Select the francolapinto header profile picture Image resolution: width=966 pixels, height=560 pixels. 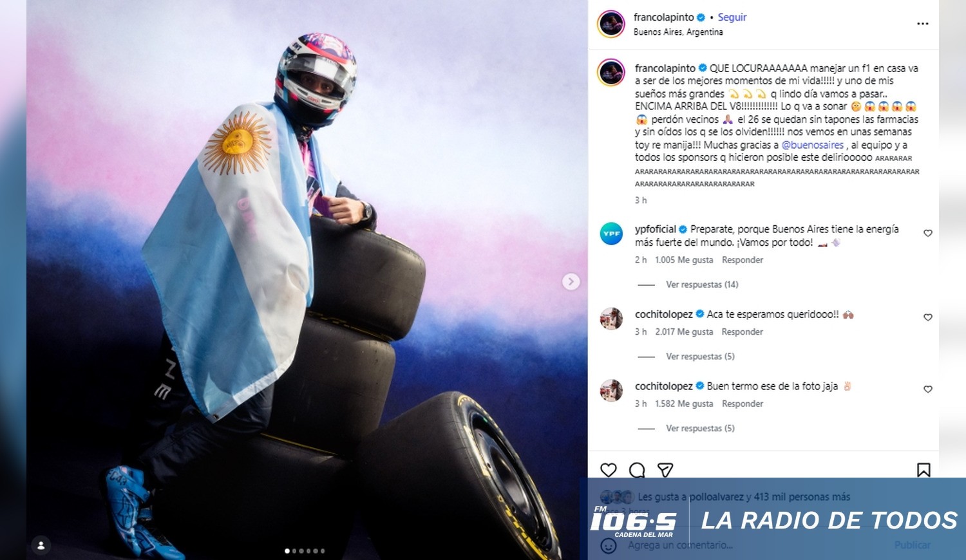coord(611,24)
